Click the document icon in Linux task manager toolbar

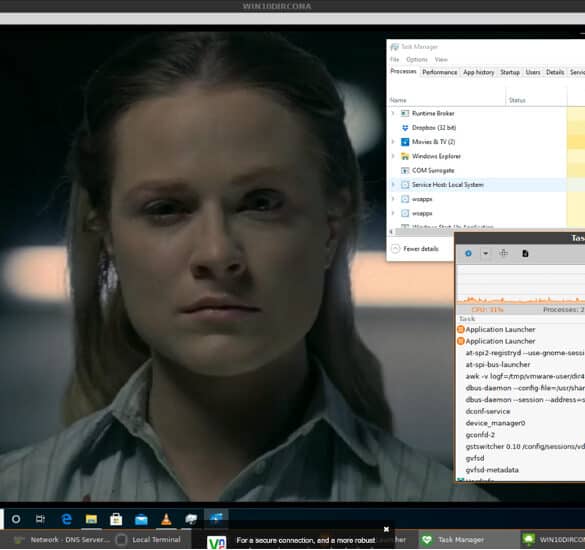[x=525, y=254]
